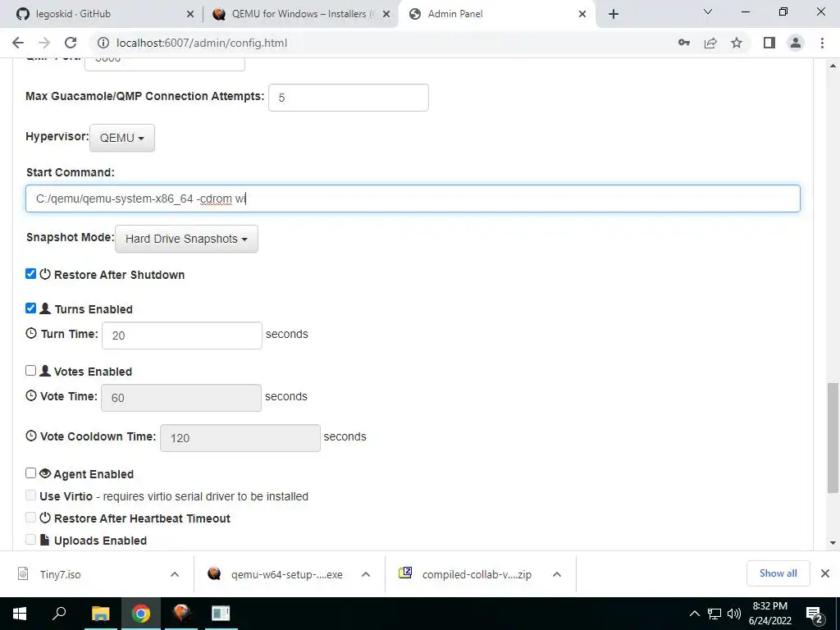Uncheck Restore After Shutdown

tap(30, 274)
